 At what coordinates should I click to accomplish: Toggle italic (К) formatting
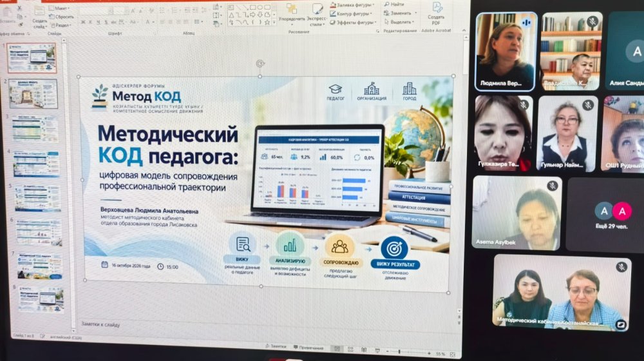(90, 22)
